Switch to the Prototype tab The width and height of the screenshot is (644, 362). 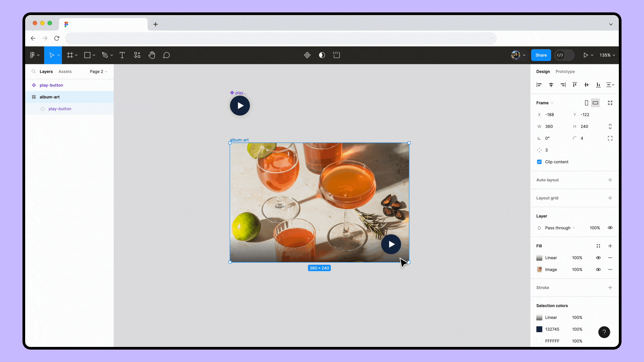[565, 71]
